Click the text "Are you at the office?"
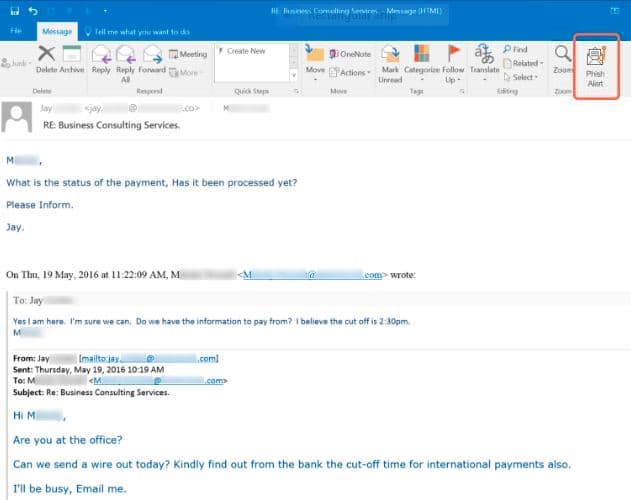Screen dimensions: 631x500 [68, 440]
